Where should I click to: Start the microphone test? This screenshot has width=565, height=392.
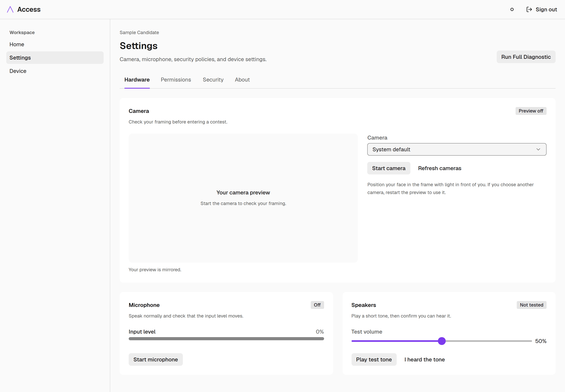point(156,359)
